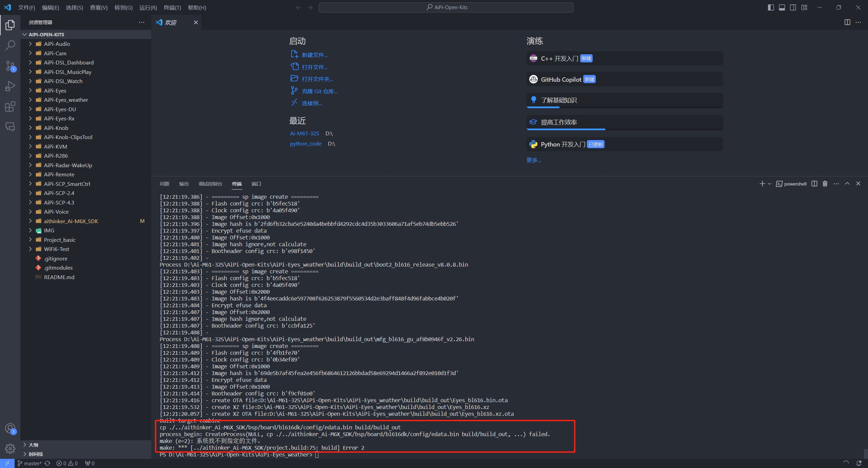Click the master* branch in status bar
The height and width of the screenshot is (468, 868).
click(29, 463)
